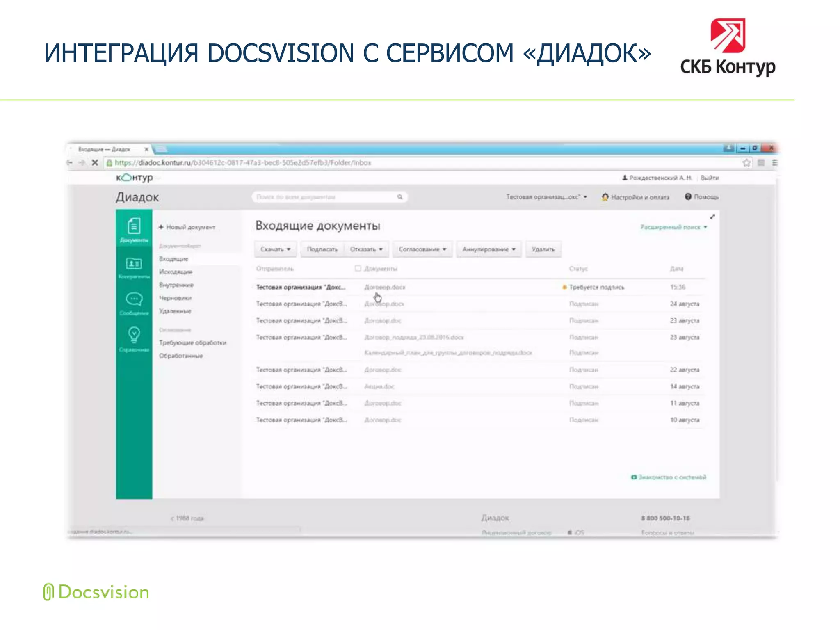The width and height of the screenshot is (840, 630).
Task: Open the browser menu icon
Action: tap(774, 162)
